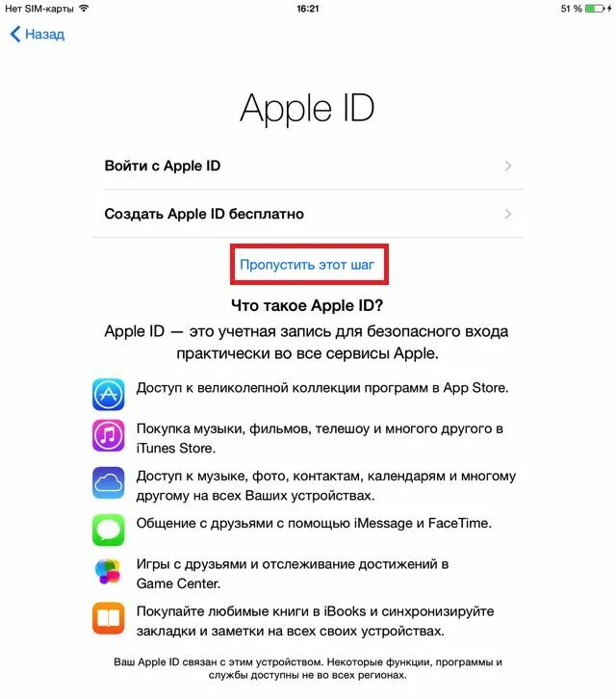Select Создать Apple ID бесплатно row
Screen dimensions: 616x699
click(x=308, y=214)
